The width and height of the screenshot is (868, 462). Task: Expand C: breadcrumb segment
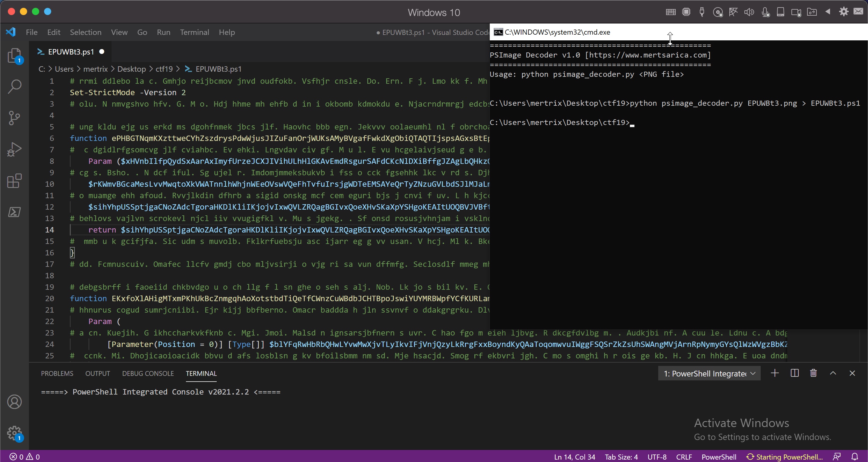tap(42, 69)
